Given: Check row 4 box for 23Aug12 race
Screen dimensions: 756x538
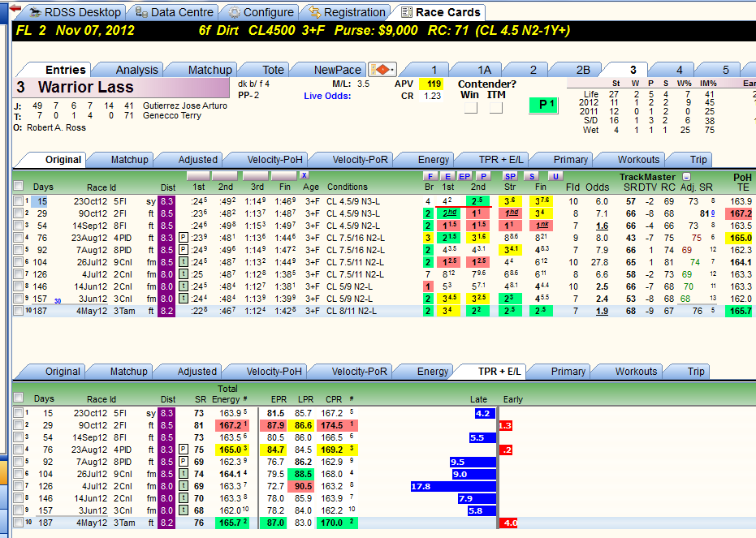Looking at the screenshot, I should click(x=19, y=238).
